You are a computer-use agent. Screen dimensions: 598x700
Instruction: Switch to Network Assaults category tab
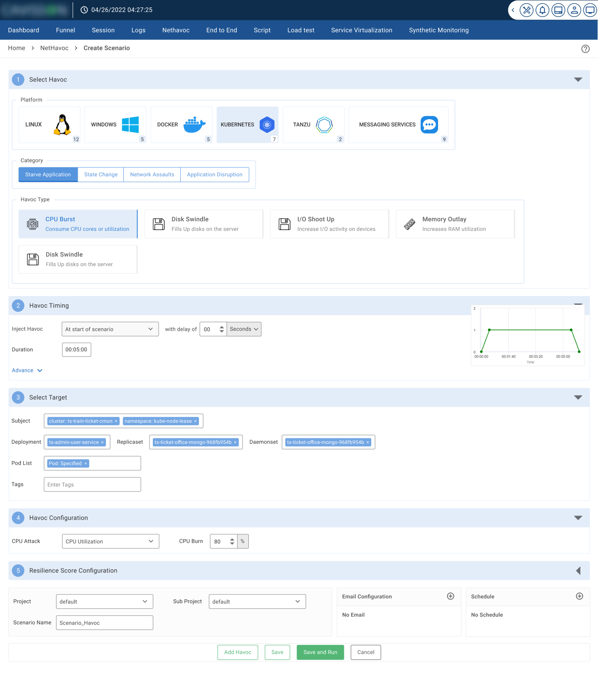pyautogui.click(x=152, y=175)
